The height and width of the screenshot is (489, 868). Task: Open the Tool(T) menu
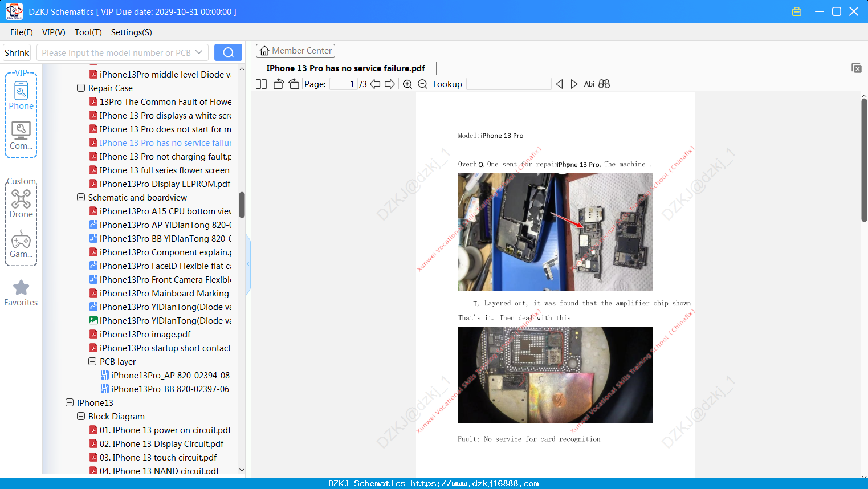88,32
